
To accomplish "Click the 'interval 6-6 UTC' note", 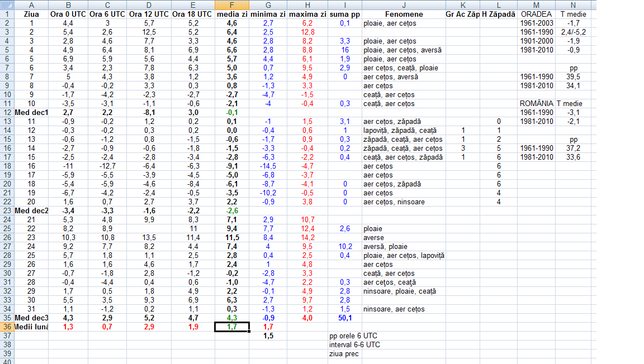I will coord(354,344).
